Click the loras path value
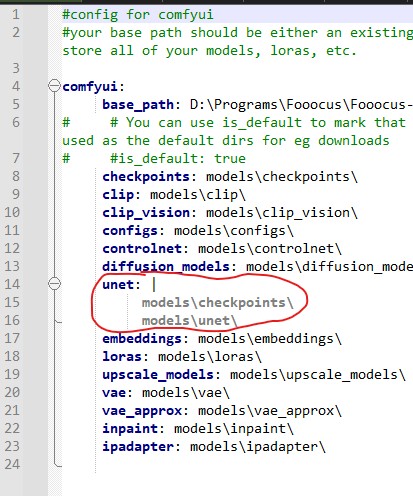The width and height of the screenshot is (413, 496). click(x=210, y=357)
